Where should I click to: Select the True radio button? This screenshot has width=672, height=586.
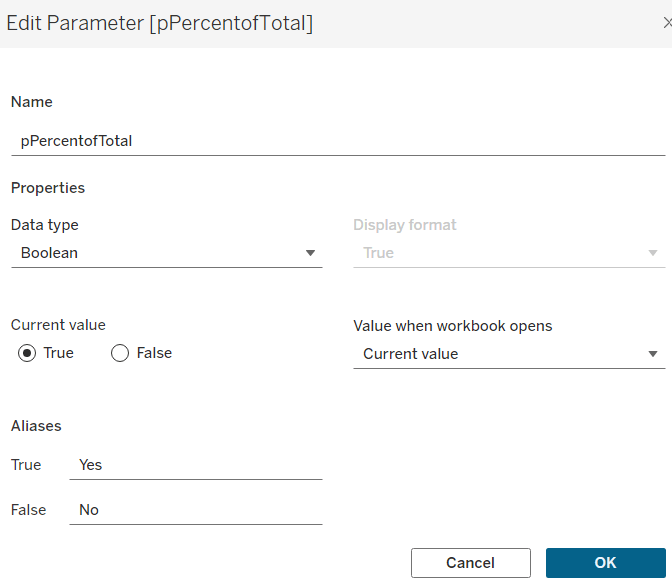(x=28, y=353)
